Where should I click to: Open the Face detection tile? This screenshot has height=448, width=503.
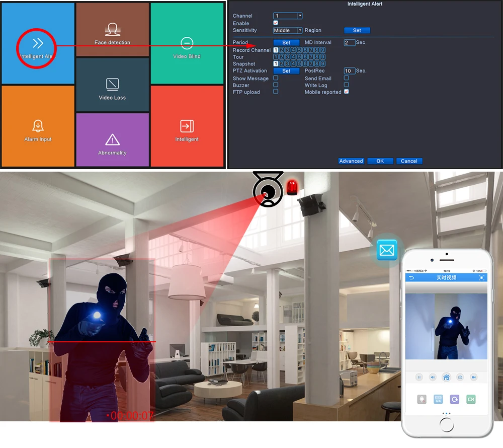click(x=112, y=30)
